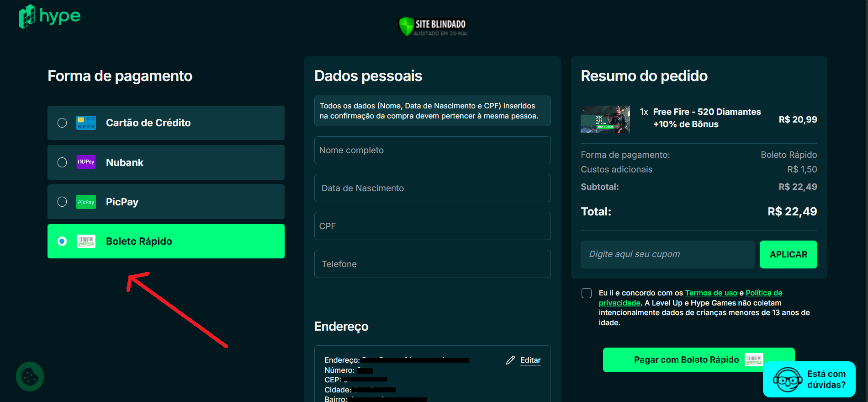Click the Resumo do pedido heading
The width and height of the screenshot is (868, 402).
tap(644, 76)
